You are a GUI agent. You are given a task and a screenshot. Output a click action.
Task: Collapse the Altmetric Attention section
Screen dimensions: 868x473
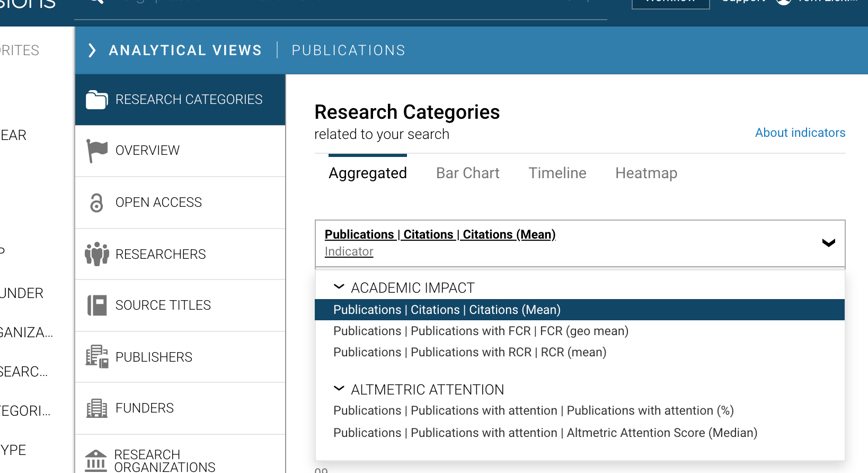[339, 389]
